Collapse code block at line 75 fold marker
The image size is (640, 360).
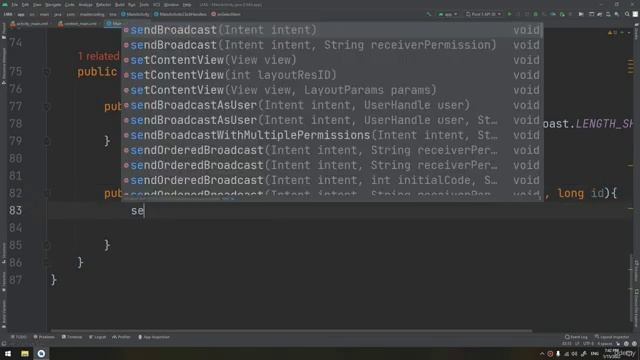(x=47, y=72)
